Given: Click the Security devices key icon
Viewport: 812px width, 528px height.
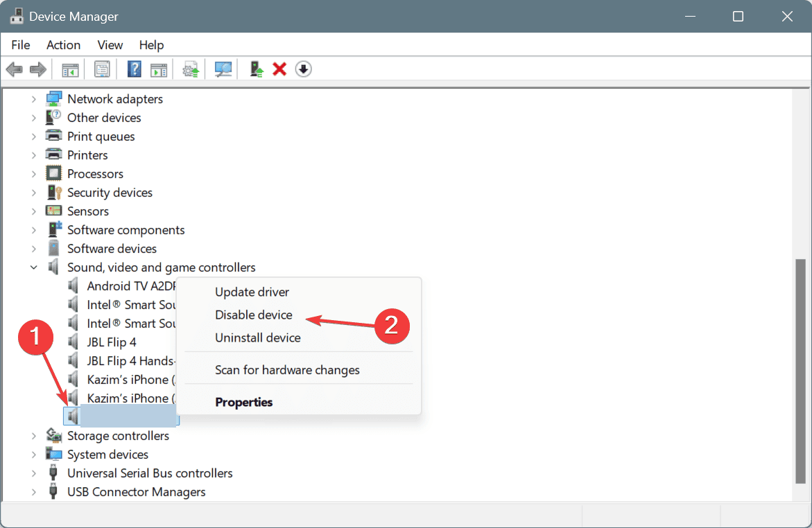Looking at the screenshot, I should click(54, 193).
